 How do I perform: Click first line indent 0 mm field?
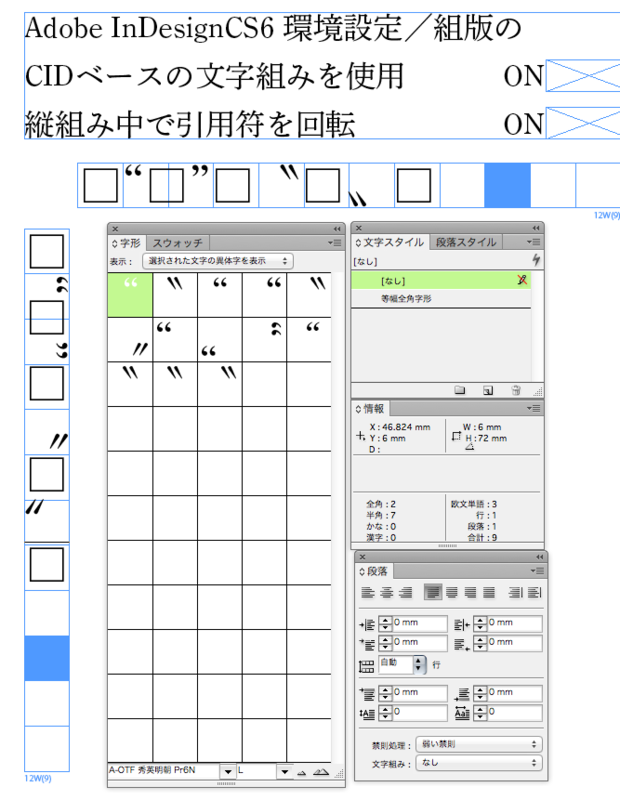coord(419,643)
